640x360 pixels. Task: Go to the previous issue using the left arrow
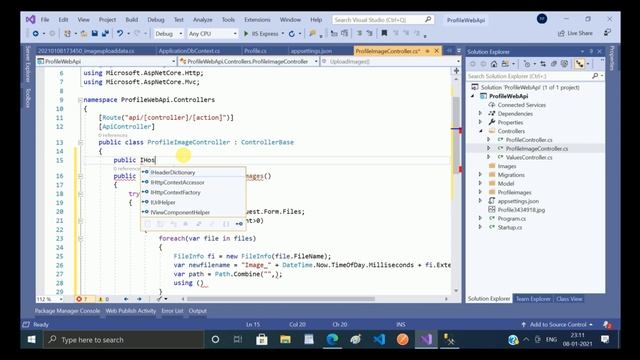tap(126, 299)
